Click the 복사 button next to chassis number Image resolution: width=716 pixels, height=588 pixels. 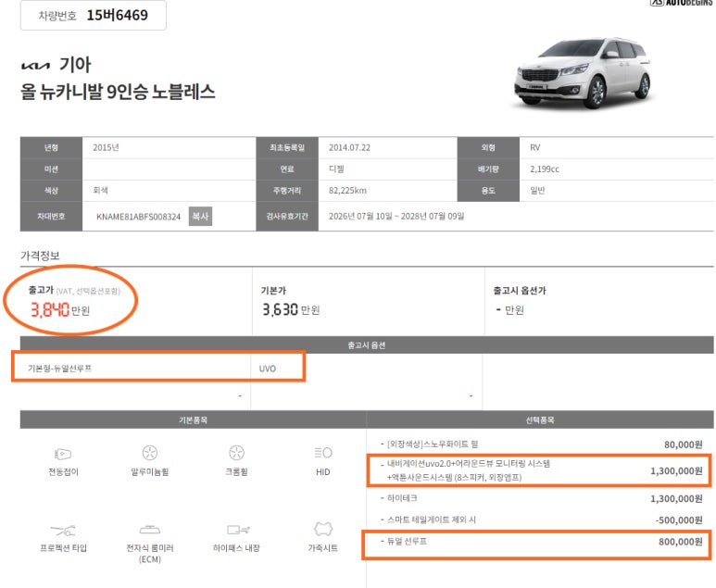click(x=200, y=217)
